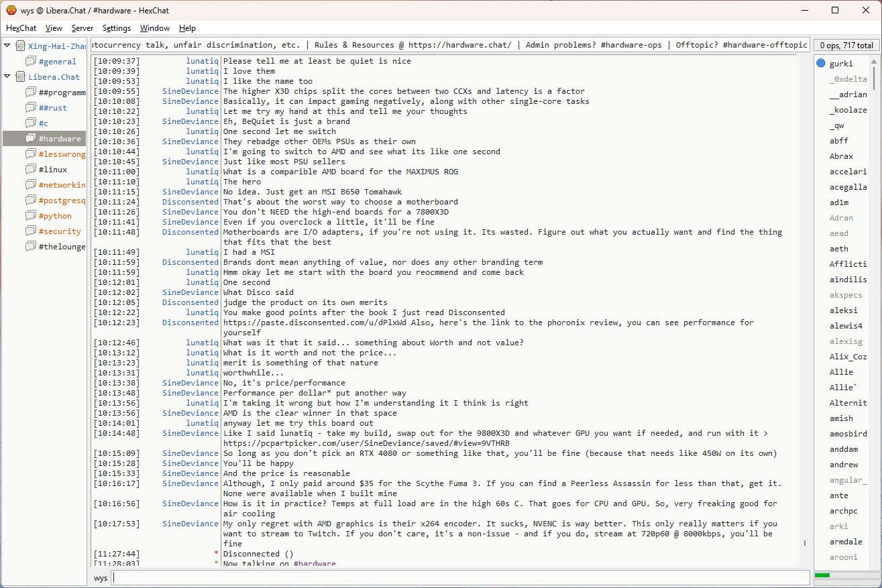
Task: Collapse the Xing-Hai-Zhai server tree
Action: tap(7, 46)
